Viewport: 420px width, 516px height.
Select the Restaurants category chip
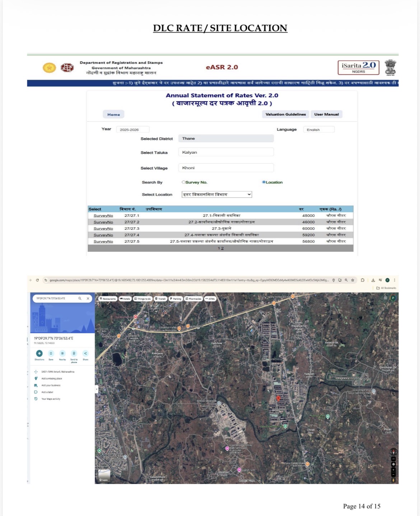pyautogui.click(x=107, y=298)
